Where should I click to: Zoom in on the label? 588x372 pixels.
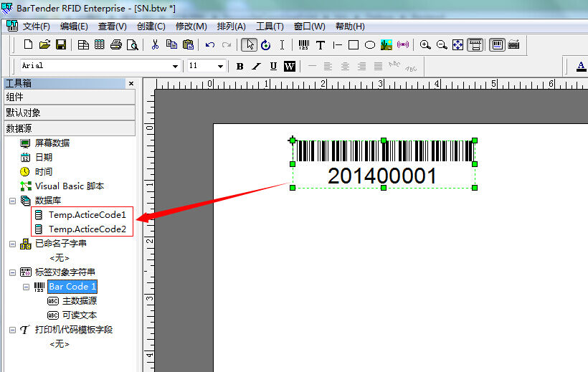pos(425,44)
